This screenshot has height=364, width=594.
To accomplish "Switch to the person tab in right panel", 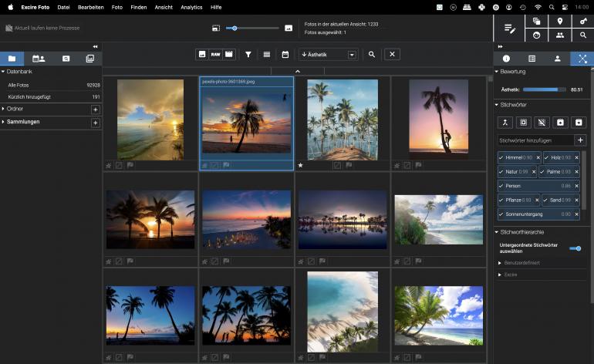I will pos(557,59).
